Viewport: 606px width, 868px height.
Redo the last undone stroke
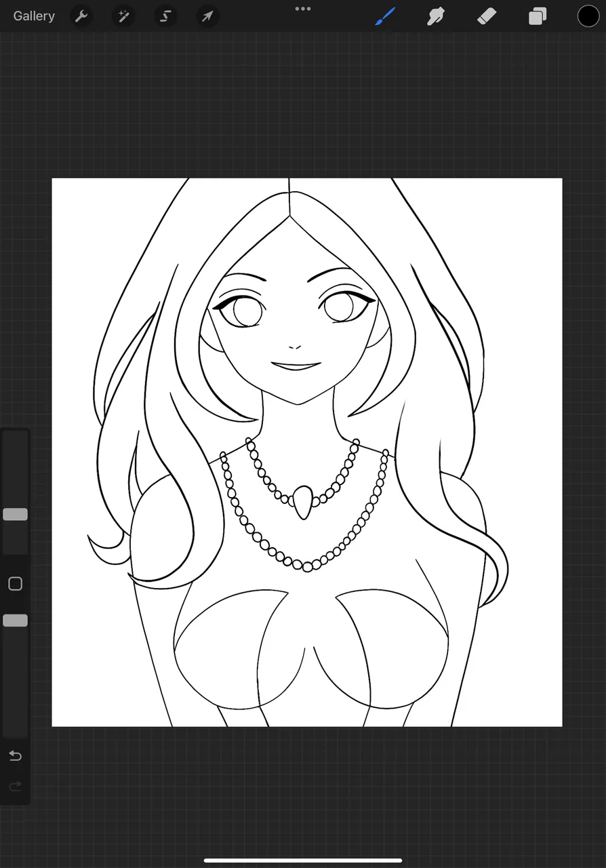point(15,787)
